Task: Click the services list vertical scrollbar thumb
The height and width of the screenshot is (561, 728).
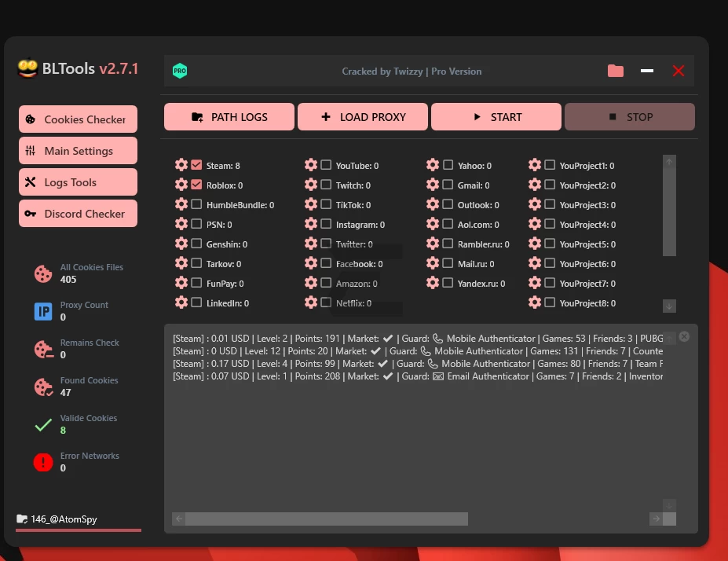Action: (x=669, y=212)
